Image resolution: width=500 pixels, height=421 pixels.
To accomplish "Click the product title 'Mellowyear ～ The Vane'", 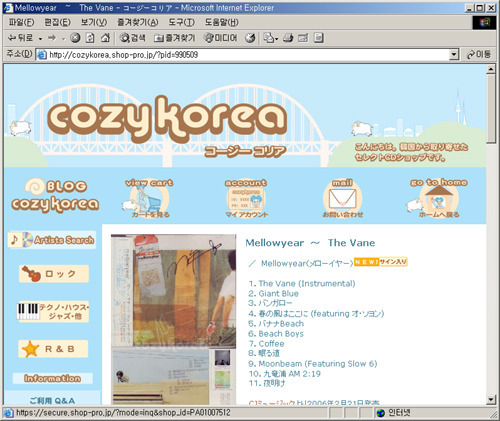I will coord(310,243).
